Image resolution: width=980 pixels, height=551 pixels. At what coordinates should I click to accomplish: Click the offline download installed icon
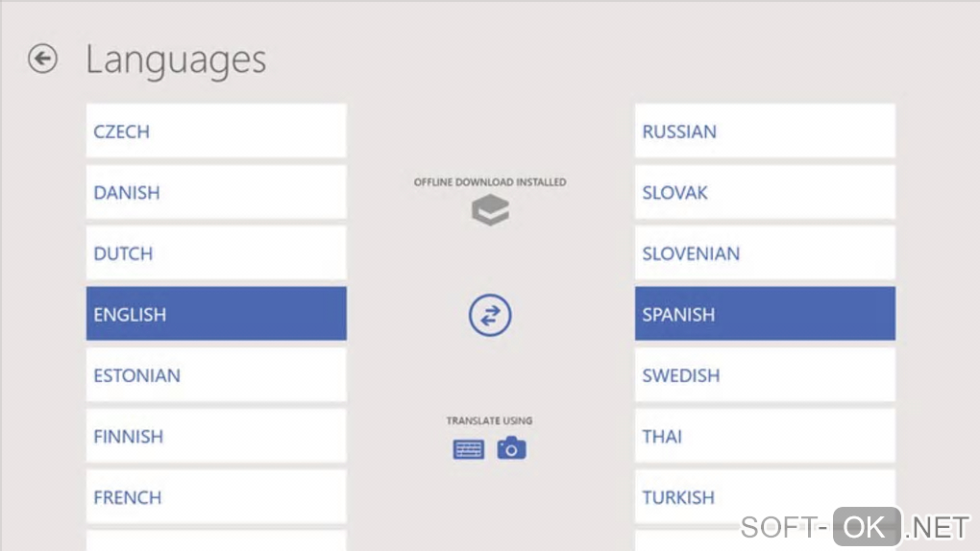coord(490,211)
